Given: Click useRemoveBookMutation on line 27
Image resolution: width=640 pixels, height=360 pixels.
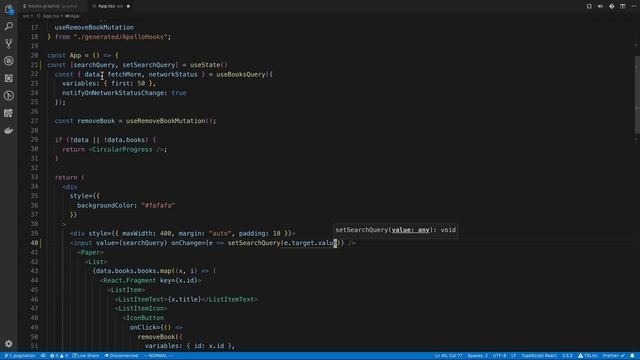Looking at the screenshot, I should (x=165, y=121).
